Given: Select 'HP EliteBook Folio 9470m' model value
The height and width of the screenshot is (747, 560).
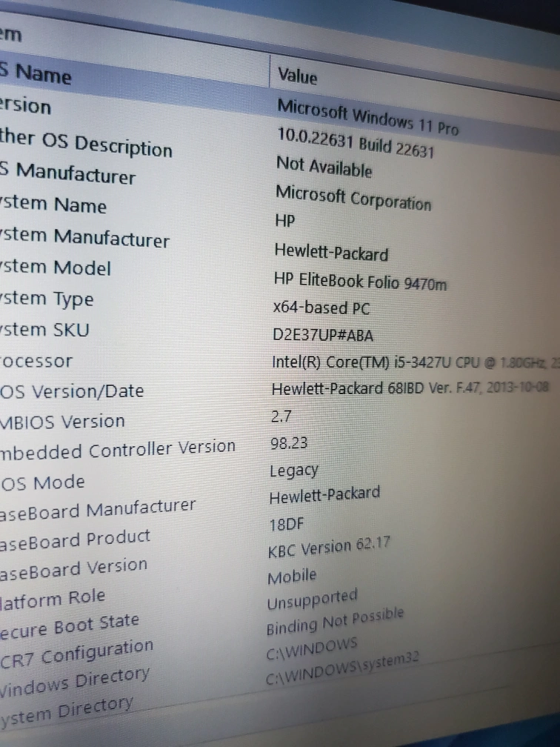Looking at the screenshot, I should pos(361,282).
